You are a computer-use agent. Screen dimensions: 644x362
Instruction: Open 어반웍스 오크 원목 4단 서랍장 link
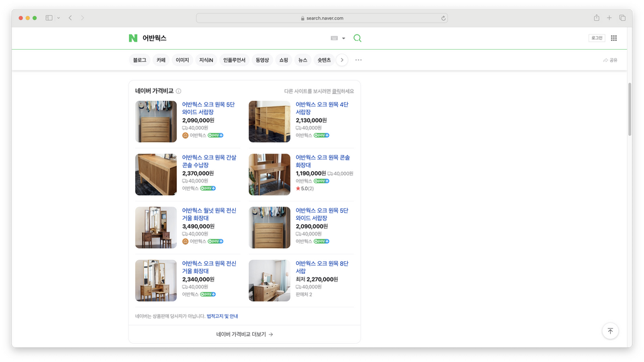322,108
